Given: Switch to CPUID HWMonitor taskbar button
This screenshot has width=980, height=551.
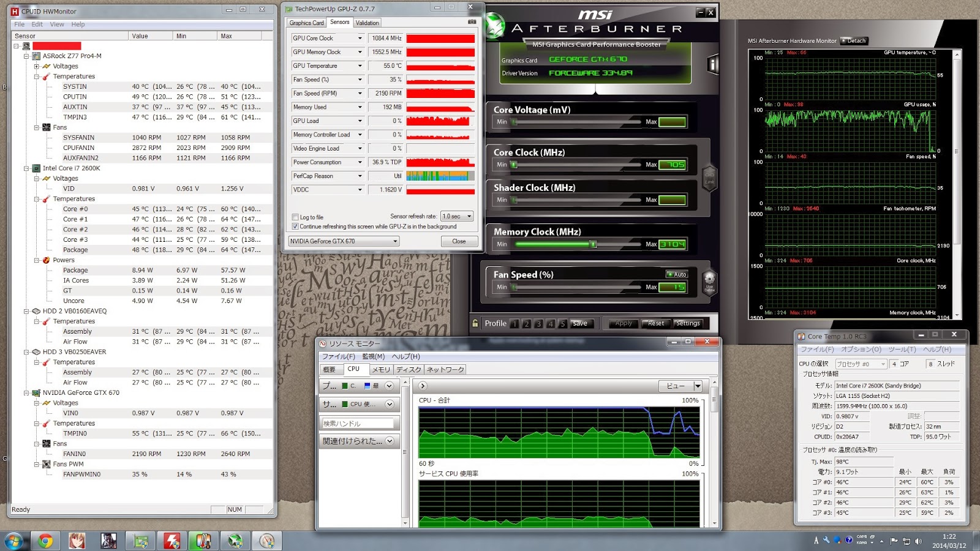Looking at the screenshot, I should [x=172, y=541].
